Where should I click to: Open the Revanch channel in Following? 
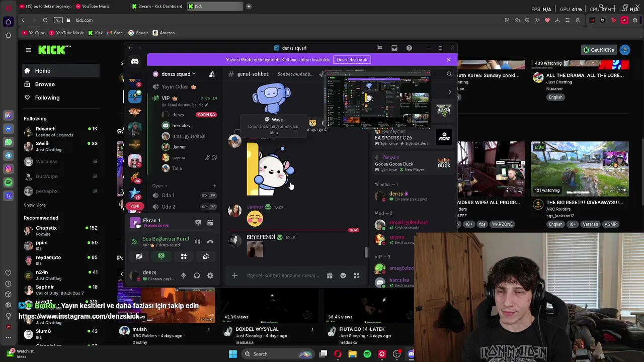(60, 132)
